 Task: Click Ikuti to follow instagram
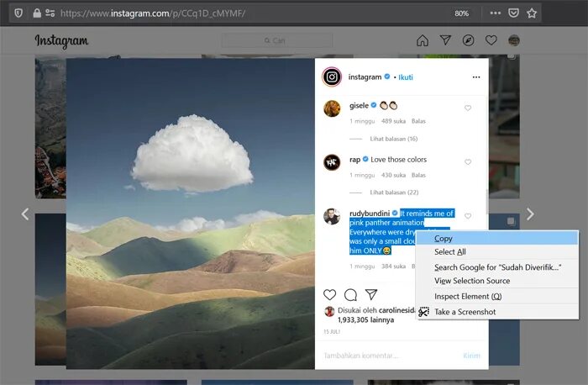point(406,77)
